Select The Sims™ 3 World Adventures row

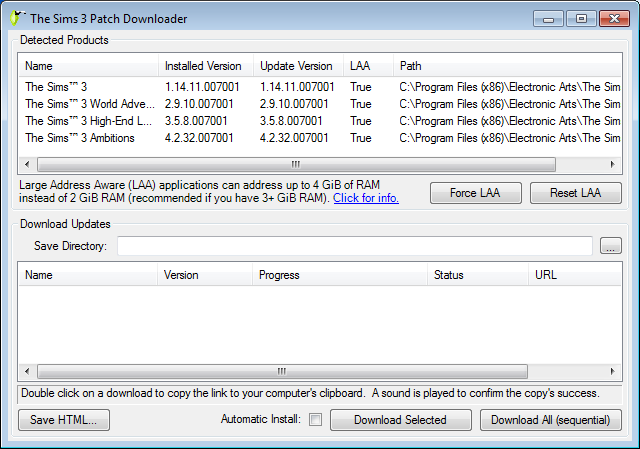[x=320, y=104]
